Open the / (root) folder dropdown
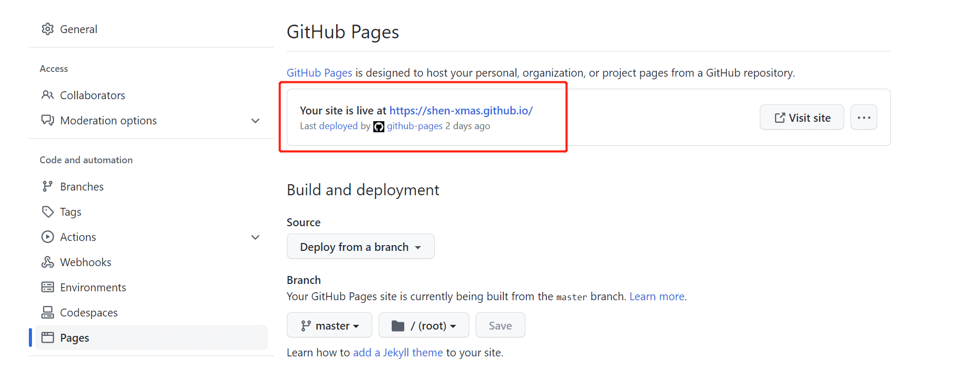 point(424,325)
